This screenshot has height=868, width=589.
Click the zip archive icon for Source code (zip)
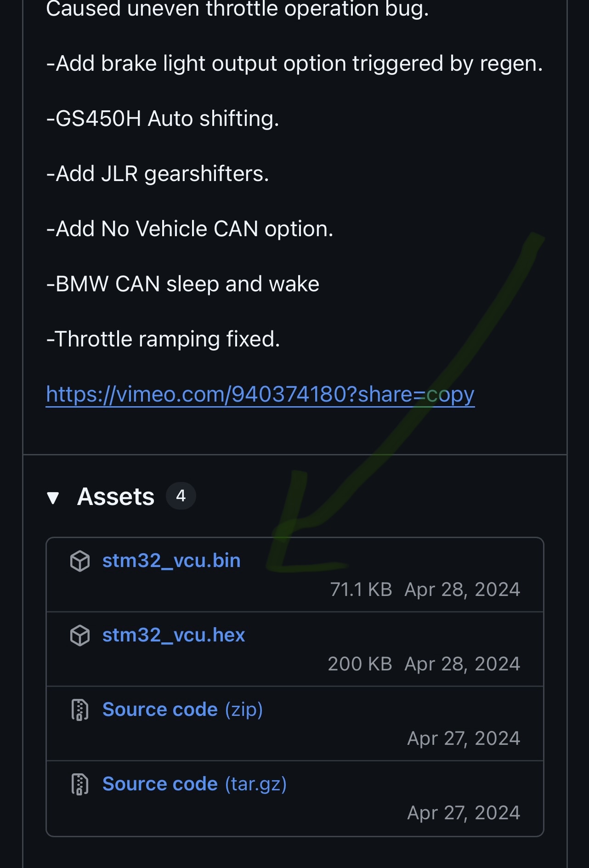pos(80,710)
